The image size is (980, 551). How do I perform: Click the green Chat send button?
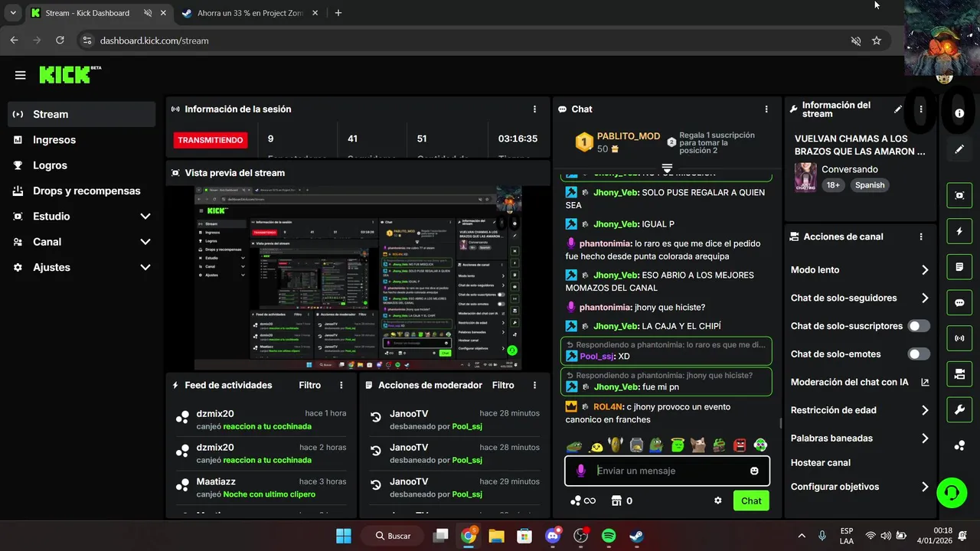point(751,501)
